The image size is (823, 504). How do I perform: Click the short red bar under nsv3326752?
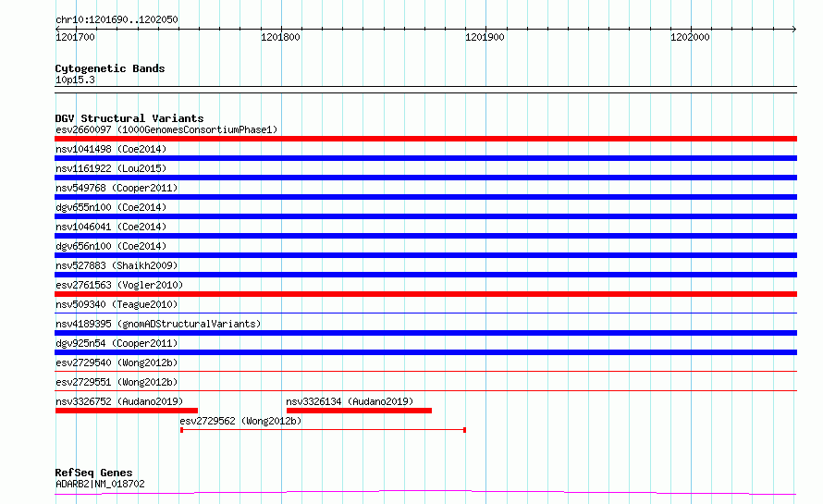tap(127, 411)
